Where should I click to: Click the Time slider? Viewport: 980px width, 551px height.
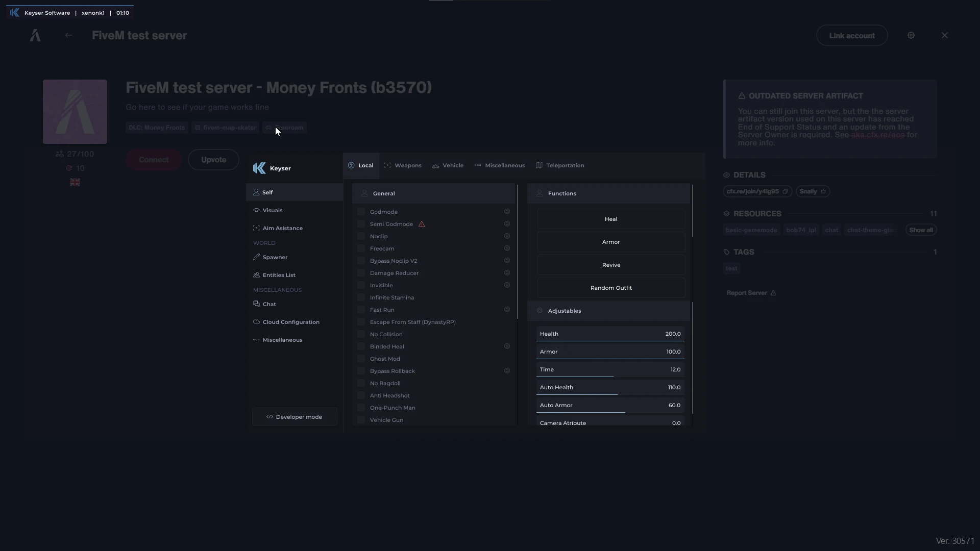610,370
